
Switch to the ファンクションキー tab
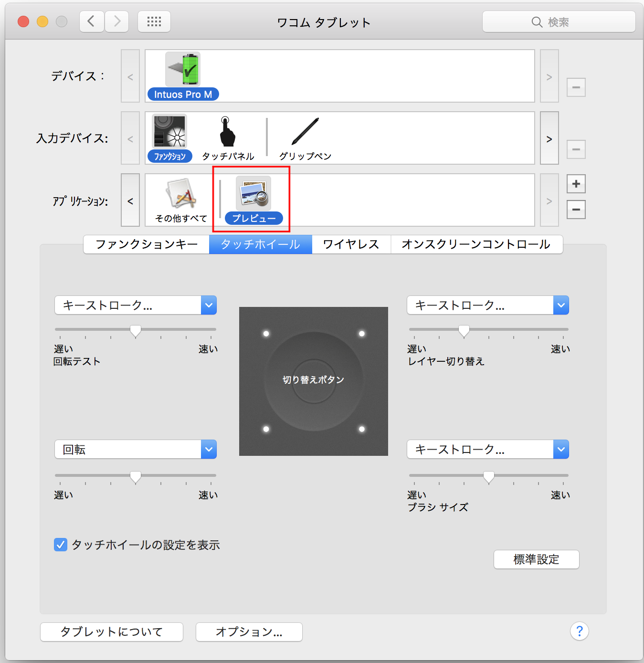point(147,244)
